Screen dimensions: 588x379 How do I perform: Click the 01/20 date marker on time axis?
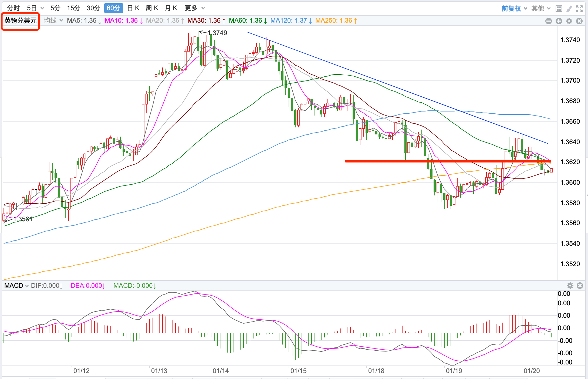532,371
